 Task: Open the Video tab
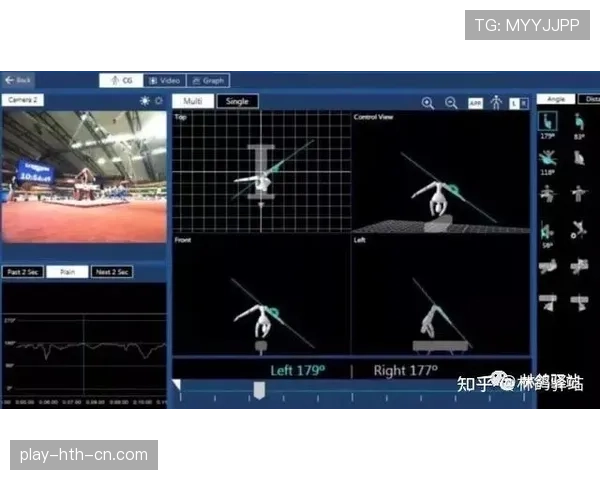pyautogui.click(x=165, y=80)
